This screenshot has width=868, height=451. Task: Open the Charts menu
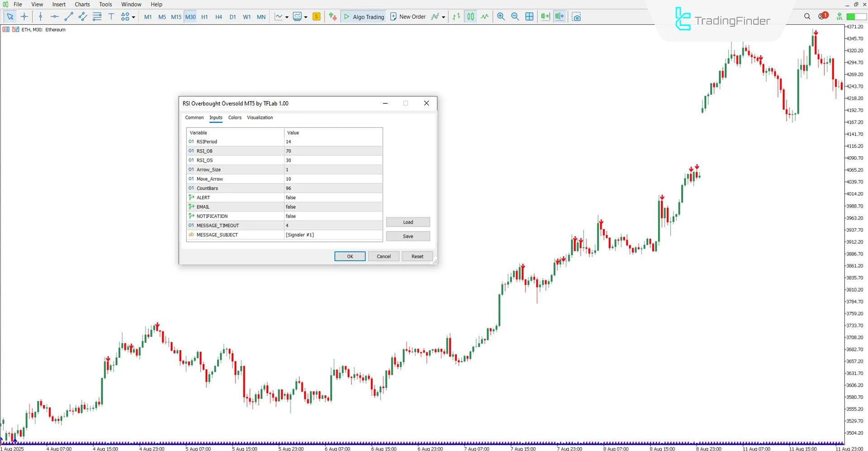82,4
